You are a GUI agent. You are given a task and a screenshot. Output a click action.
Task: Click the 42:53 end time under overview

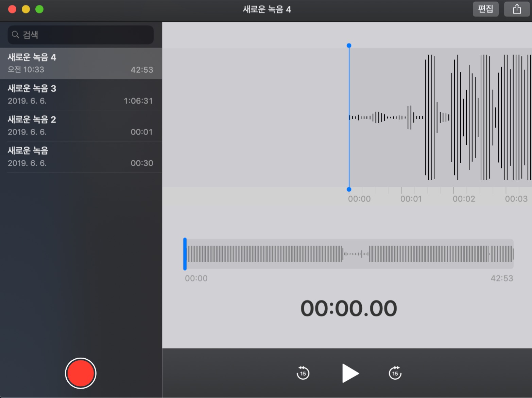(x=502, y=278)
